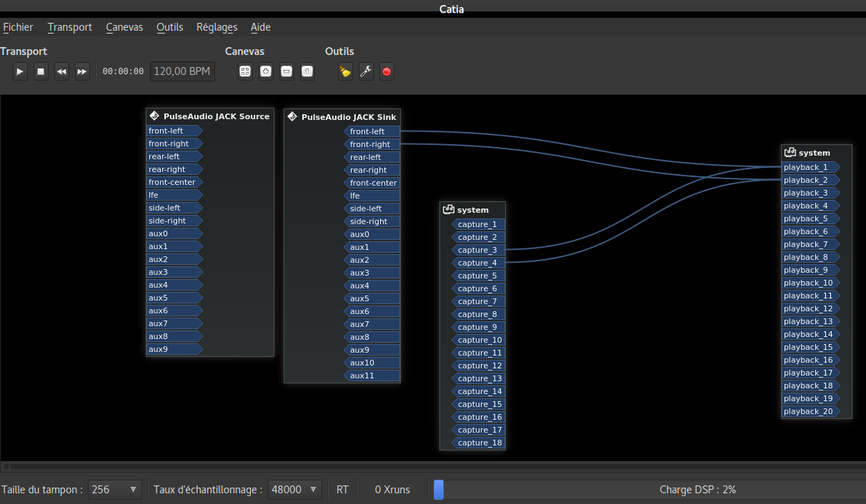Select the capture_3 port on system
This screenshot has height=504, width=866.
477,250
